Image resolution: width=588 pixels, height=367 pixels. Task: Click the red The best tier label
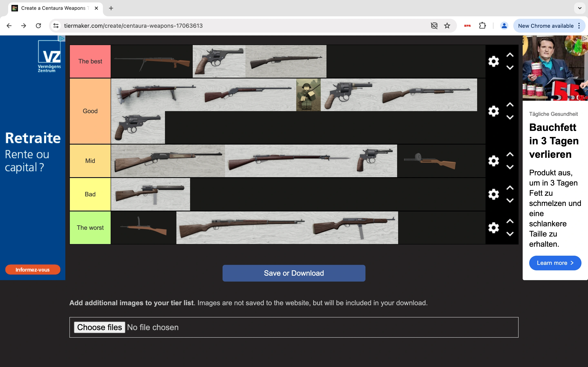[x=90, y=61]
